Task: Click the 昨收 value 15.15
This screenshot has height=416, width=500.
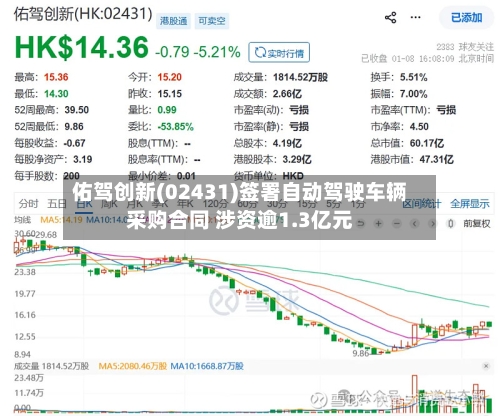Action: [170, 94]
